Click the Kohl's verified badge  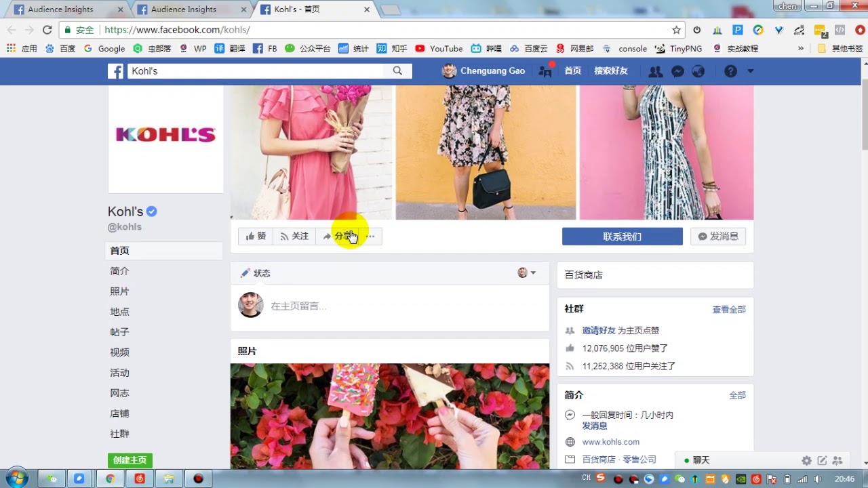tap(152, 211)
